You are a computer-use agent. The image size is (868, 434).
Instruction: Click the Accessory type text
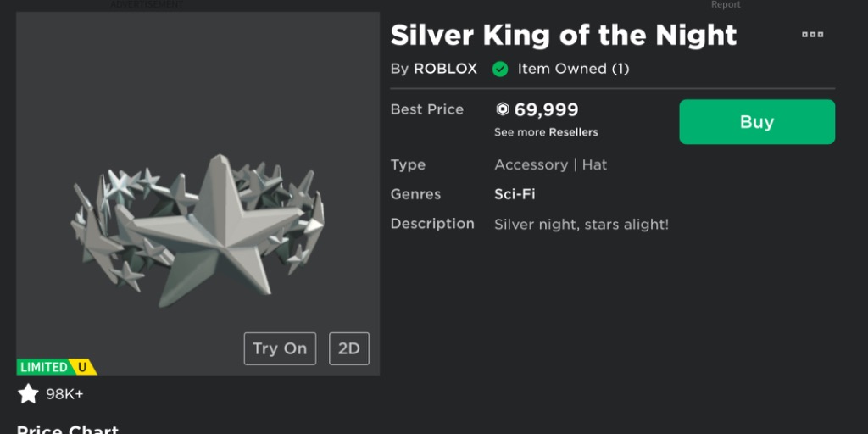(x=531, y=164)
